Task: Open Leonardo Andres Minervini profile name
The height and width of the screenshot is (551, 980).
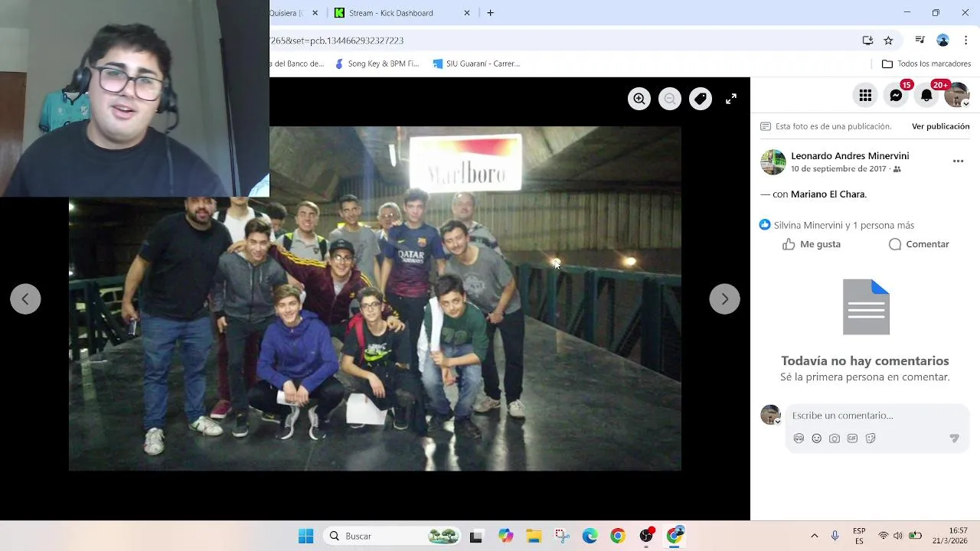Action: [x=850, y=156]
